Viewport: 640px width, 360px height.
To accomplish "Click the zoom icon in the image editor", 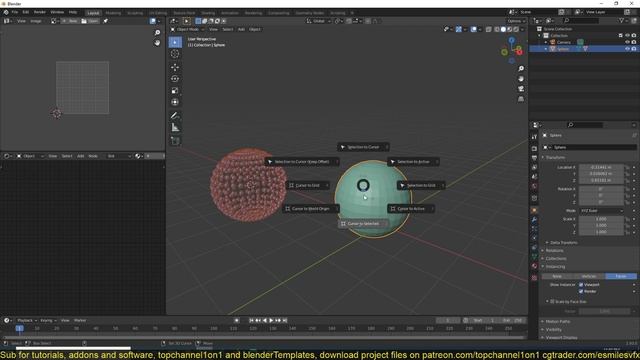I will pos(157,33).
